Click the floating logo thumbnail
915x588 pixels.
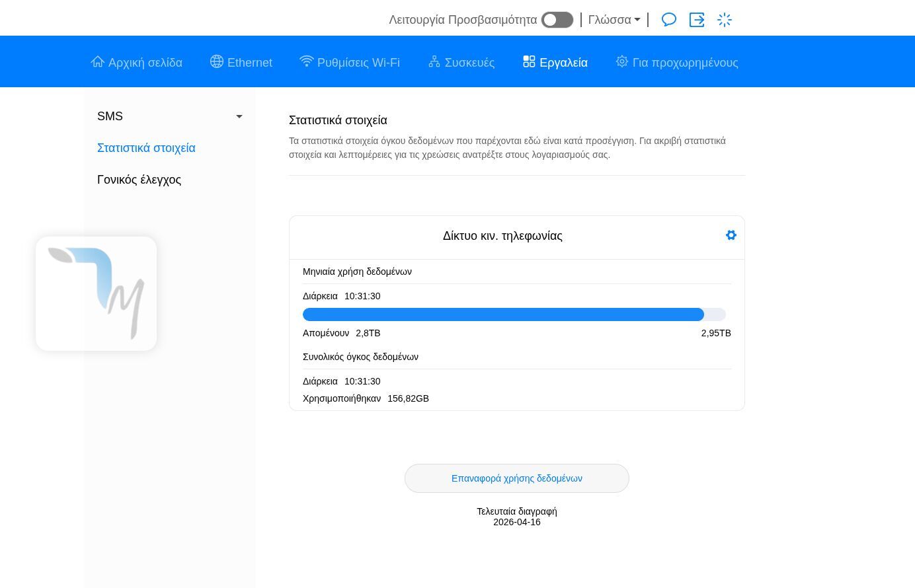coord(97,293)
